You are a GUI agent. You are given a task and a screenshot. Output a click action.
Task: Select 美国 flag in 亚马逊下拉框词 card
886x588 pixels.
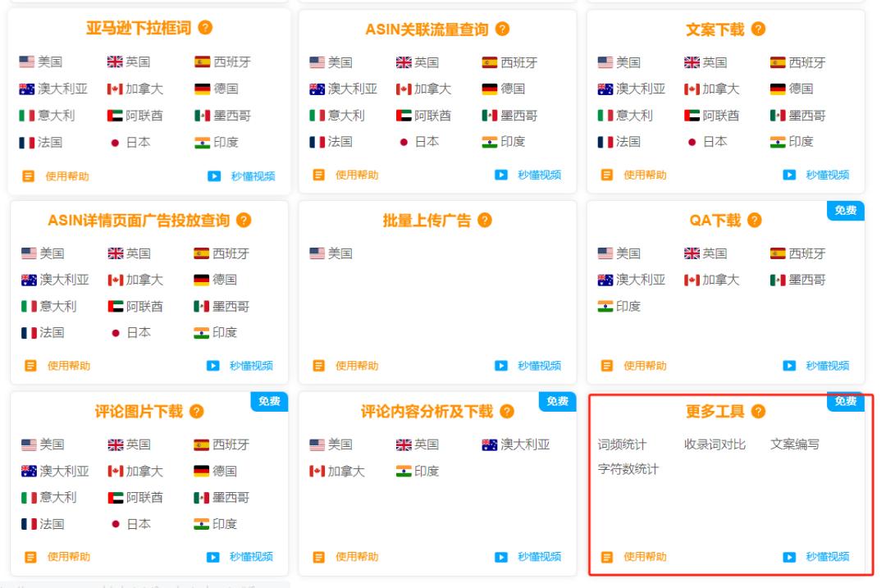[26, 62]
